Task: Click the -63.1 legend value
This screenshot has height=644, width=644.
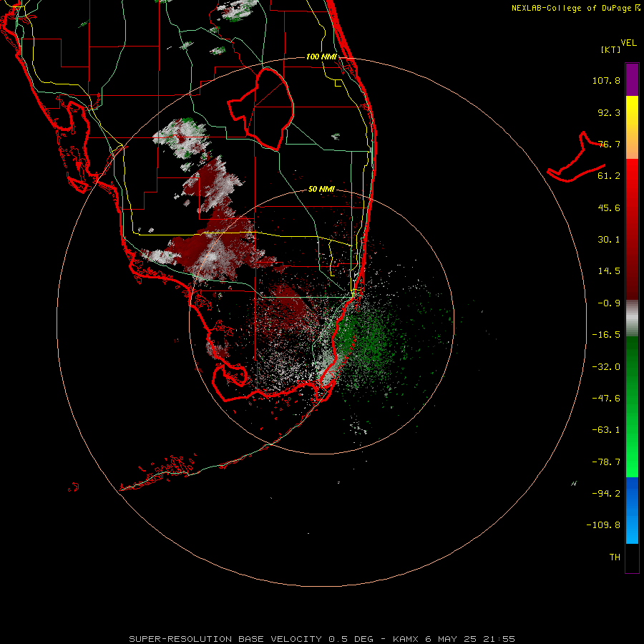Action: pyautogui.click(x=606, y=430)
